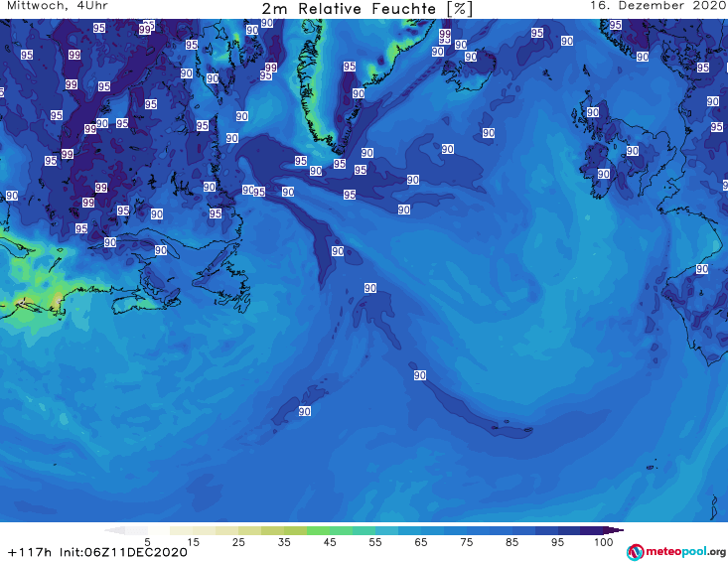
Task: Click the "95" value on the color scale
Action: tap(557, 542)
